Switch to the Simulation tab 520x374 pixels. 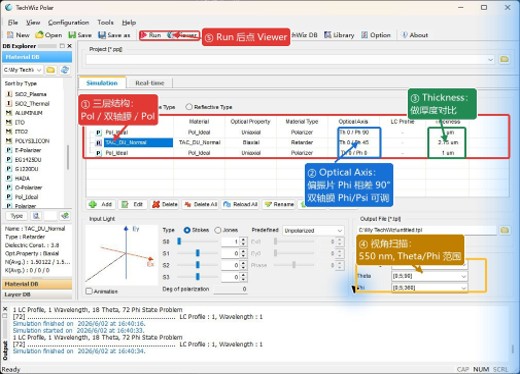coord(102,83)
